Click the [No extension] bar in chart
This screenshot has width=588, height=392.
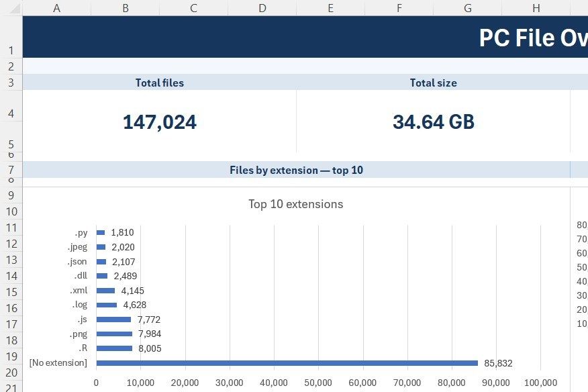pyautogui.click(x=287, y=363)
